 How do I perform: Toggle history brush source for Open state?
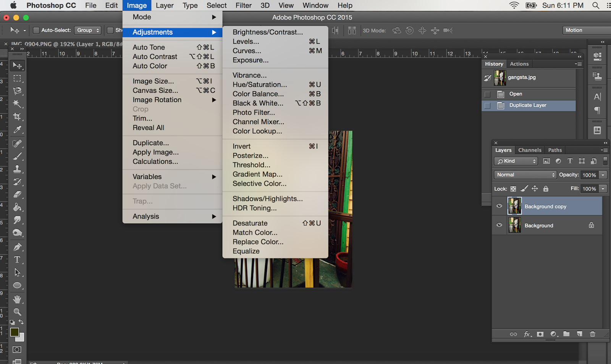(487, 94)
